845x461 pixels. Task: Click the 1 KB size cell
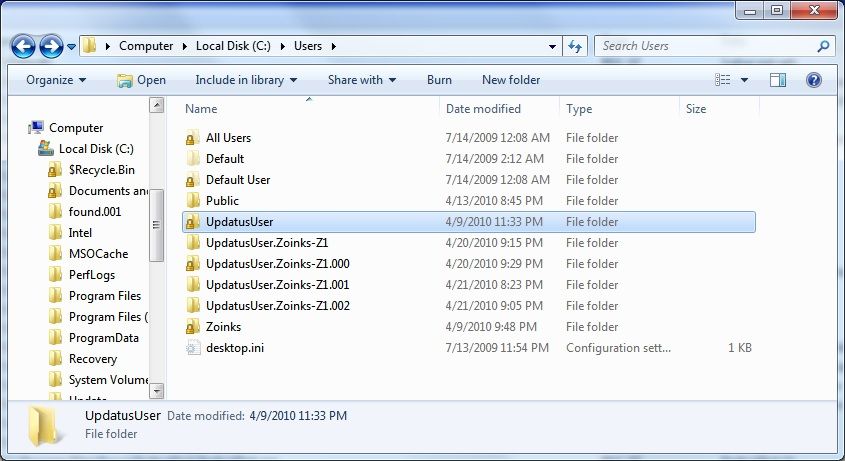click(x=739, y=348)
